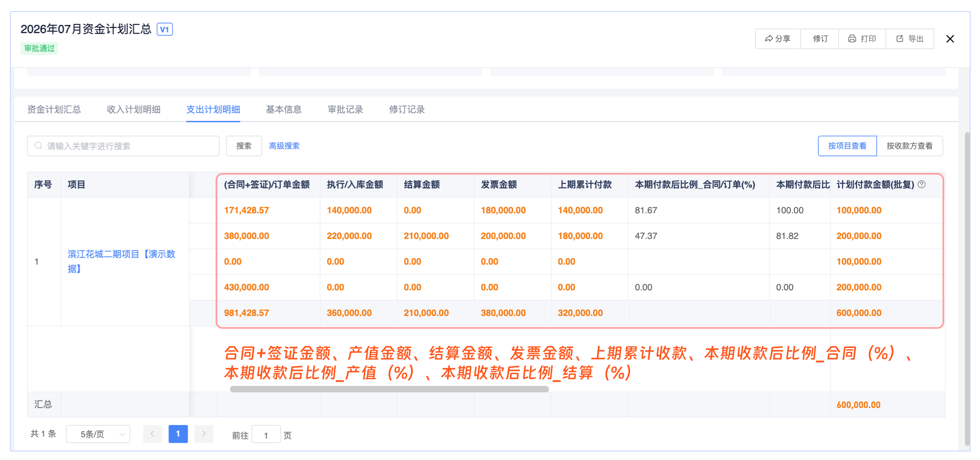This screenshot has width=980, height=460.
Task: Switch view to 按项目查看
Action: [x=847, y=146]
